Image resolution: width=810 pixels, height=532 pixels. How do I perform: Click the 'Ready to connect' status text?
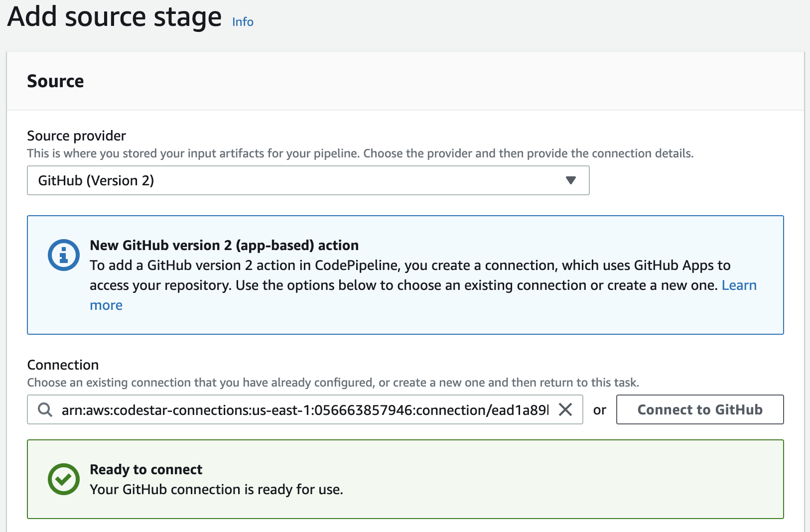(x=146, y=469)
